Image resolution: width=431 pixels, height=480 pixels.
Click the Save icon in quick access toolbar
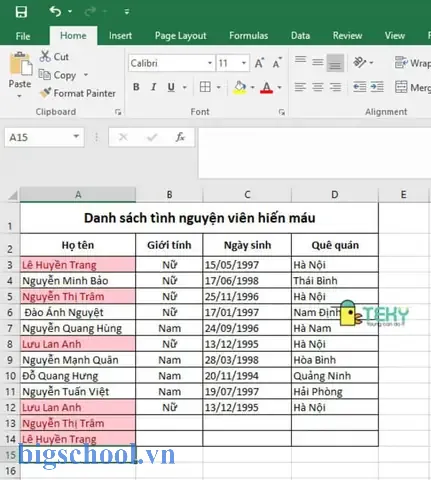point(21,12)
